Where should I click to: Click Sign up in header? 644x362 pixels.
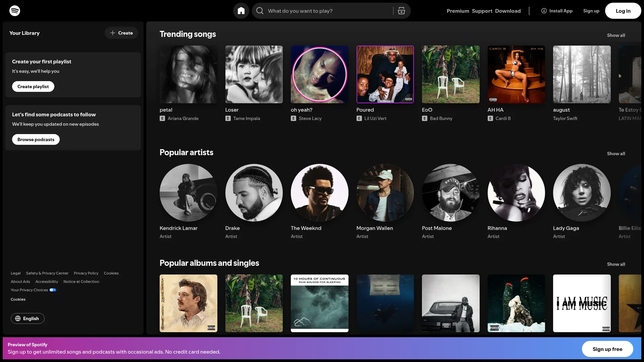tap(591, 11)
